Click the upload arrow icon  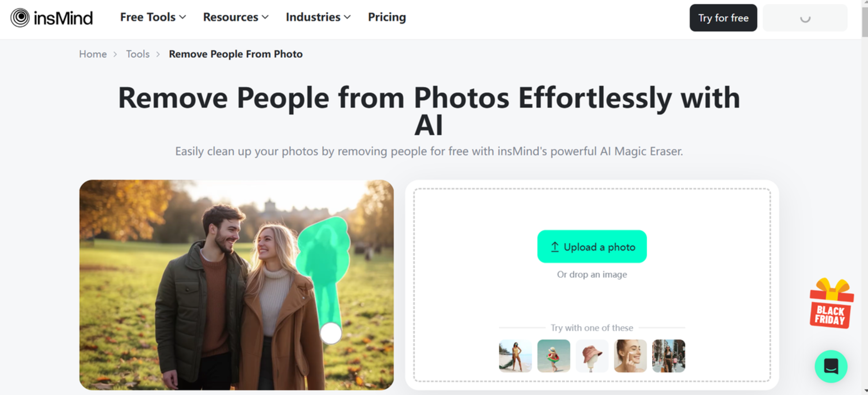click(x=554, y=247)
